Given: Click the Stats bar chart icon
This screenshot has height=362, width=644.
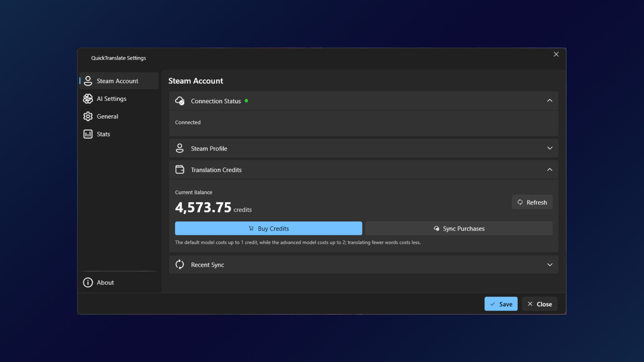Looking at the screenshot, I should [x=88, y=134].
